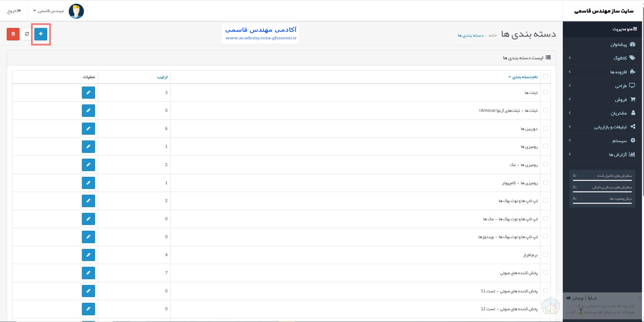The width and height of the screenshot is (644, 322).
Task: Expand the تبلیغات و بازاریابی chevron
Action: pyautogui.click(x=570, y=127)
